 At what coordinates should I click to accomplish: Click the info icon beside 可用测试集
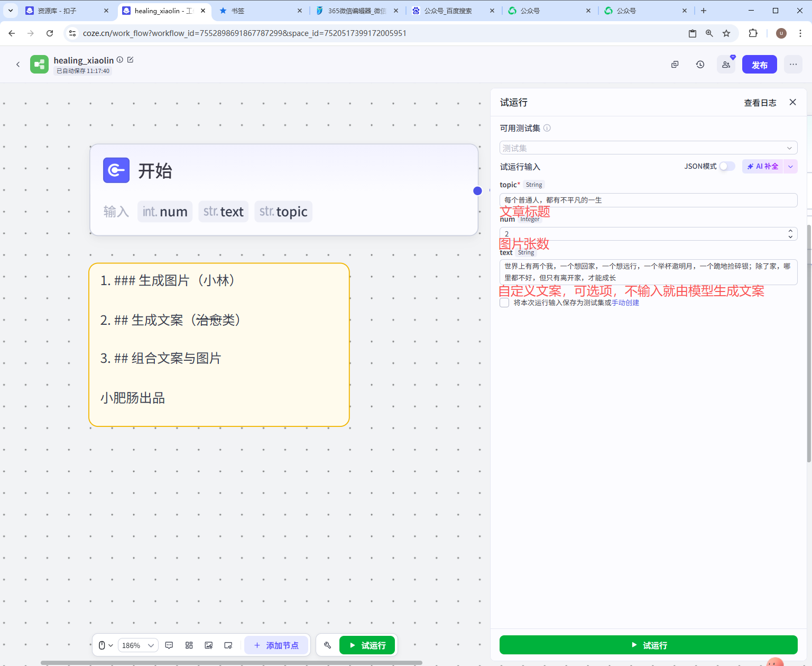tap(547, 128)
